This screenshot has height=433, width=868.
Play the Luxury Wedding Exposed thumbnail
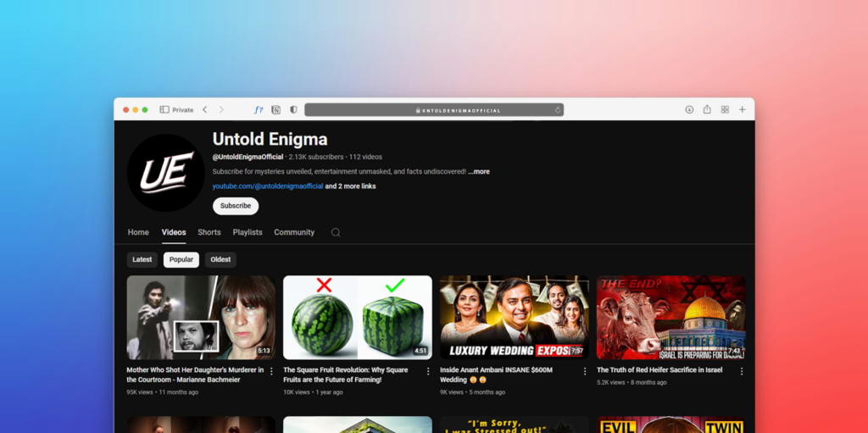coord(515,318)
